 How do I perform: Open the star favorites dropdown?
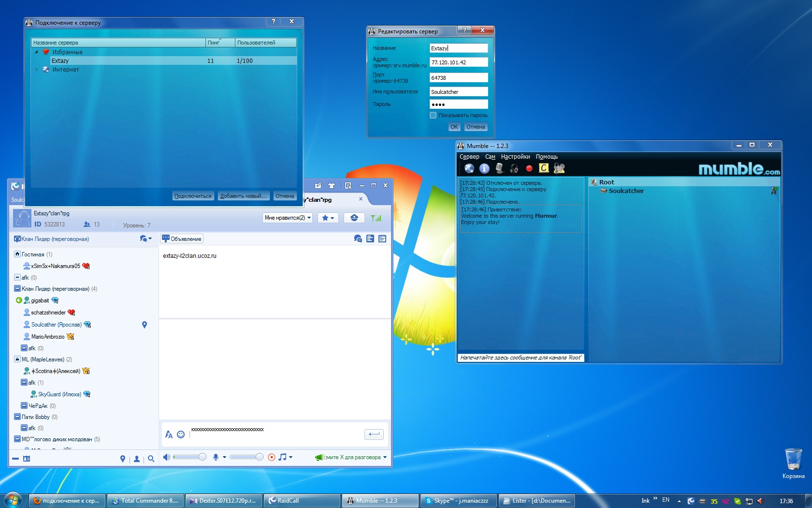click(329, 218)
